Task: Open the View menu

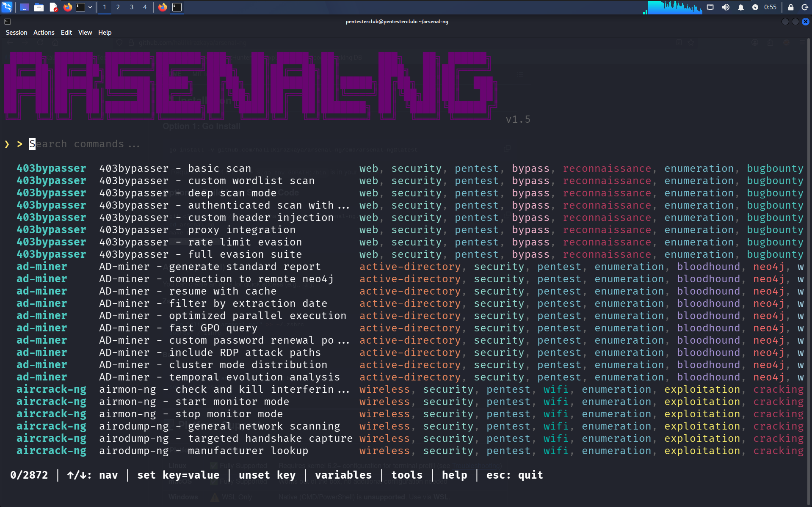Action: (x=85, y=33)
